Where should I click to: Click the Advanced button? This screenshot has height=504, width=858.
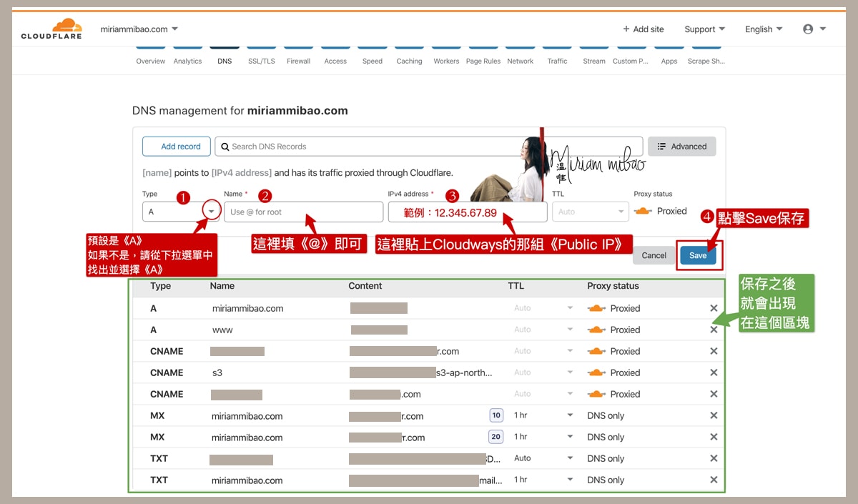[681, 147]
